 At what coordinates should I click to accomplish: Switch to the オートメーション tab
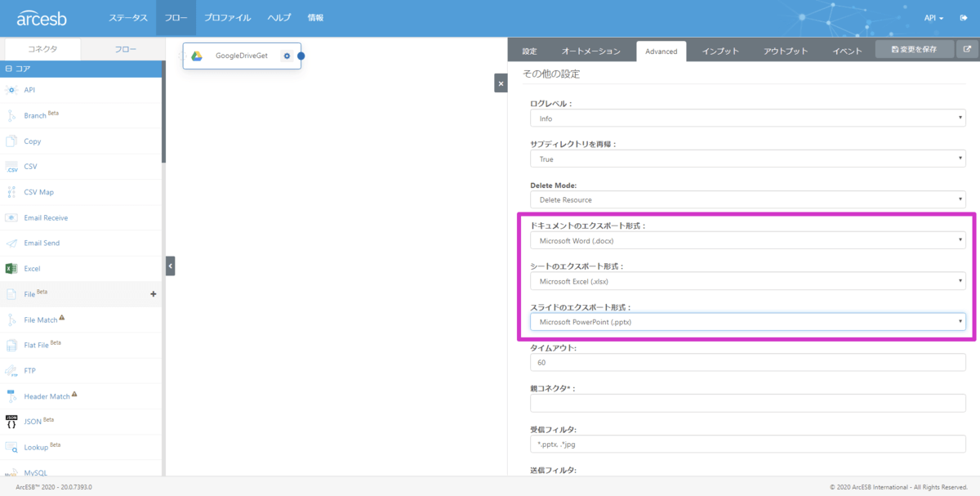(x=591, y=51)
